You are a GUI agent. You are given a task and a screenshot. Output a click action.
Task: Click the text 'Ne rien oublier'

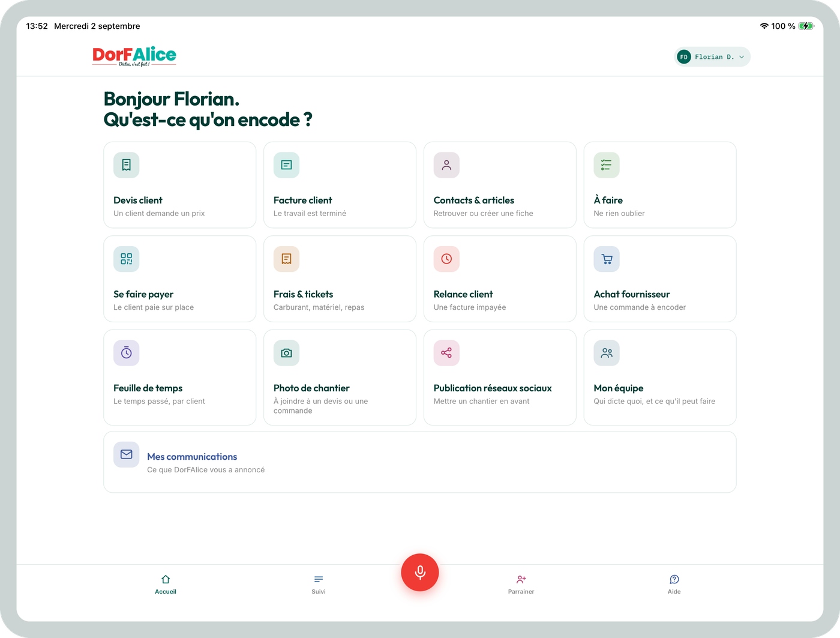pyautogui.click(x=619, y=214)
